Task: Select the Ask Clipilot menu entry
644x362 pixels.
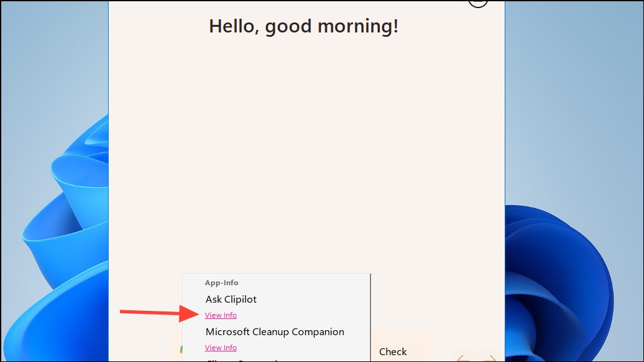Action: click(x=231, y=299)
